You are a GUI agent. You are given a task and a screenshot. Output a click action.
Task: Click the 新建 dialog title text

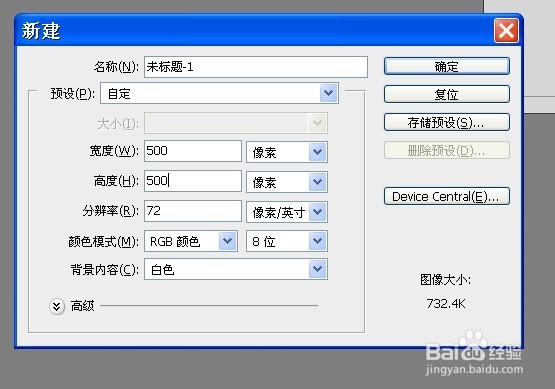(x=41, y=31)
